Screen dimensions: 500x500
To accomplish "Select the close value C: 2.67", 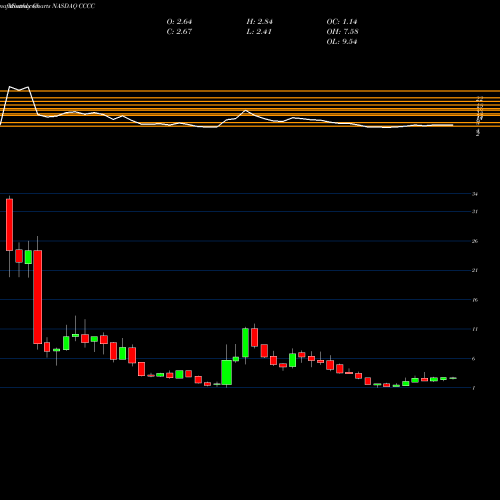I will click(179, 32).
